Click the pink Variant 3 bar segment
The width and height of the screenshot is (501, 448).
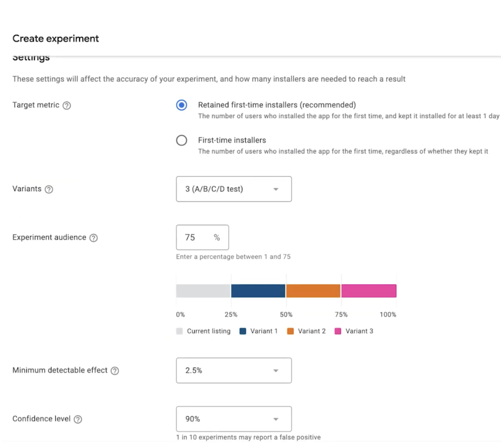(369, 291)
